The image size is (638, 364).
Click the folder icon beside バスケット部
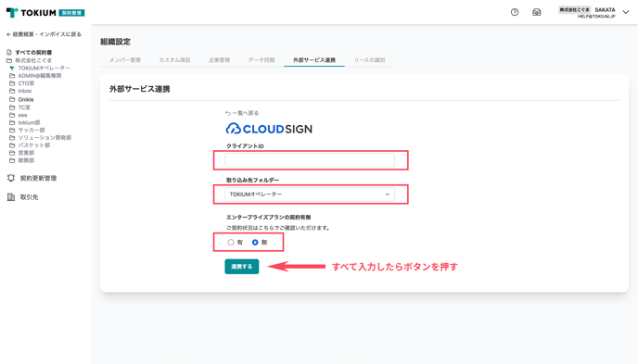point(12,145)
